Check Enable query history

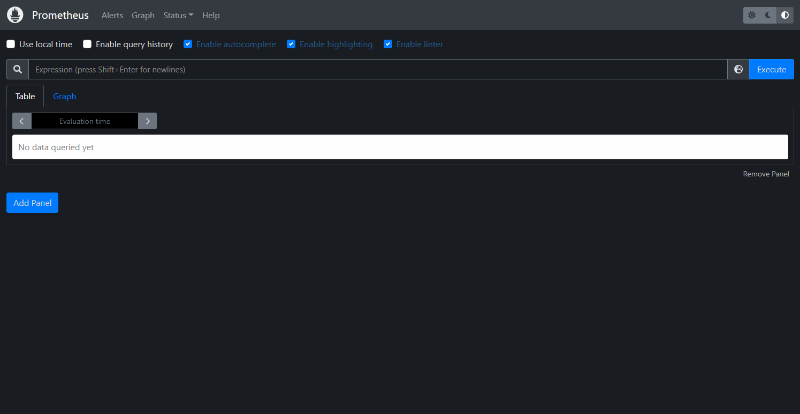point(87,44)
